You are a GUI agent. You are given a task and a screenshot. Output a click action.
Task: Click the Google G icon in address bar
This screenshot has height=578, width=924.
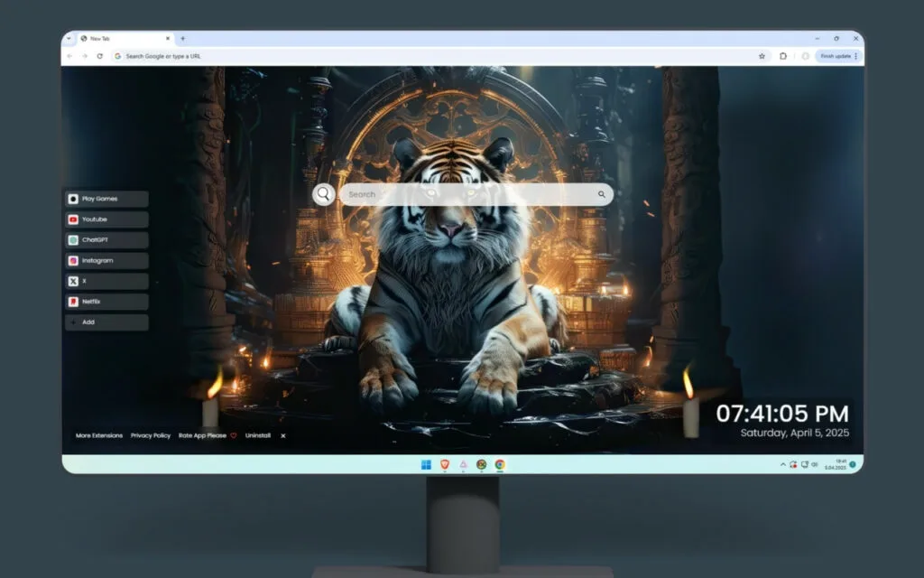coord(118,56)
